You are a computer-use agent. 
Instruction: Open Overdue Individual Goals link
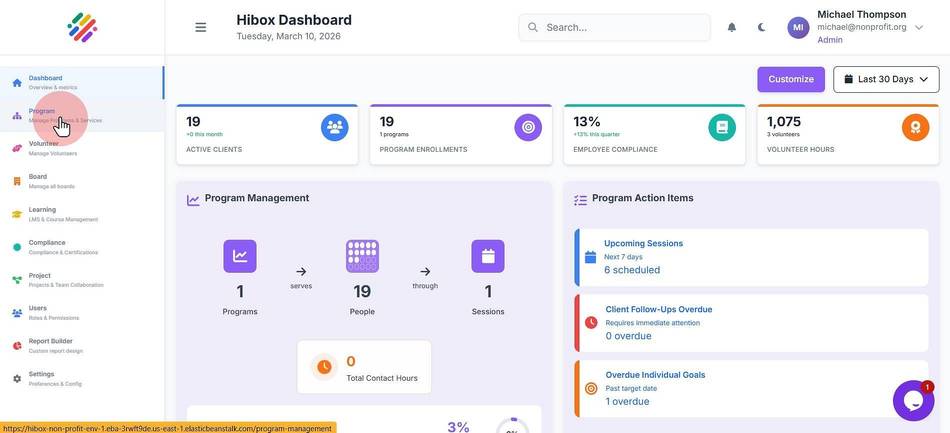point(656,375)
